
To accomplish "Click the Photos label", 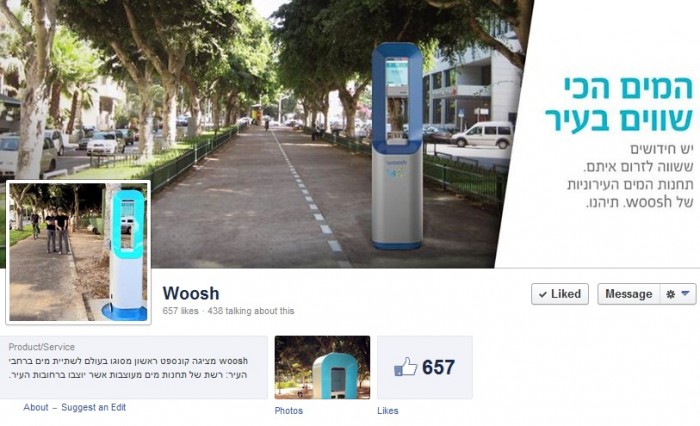I will click(x=289, y=410).
